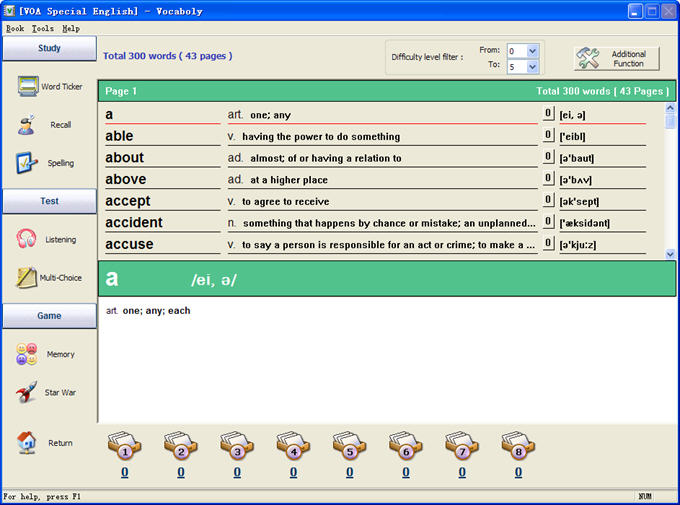Click the 'Page 1' header label
The height and width of the screenshot is (505, 680).
click(121, 91)
